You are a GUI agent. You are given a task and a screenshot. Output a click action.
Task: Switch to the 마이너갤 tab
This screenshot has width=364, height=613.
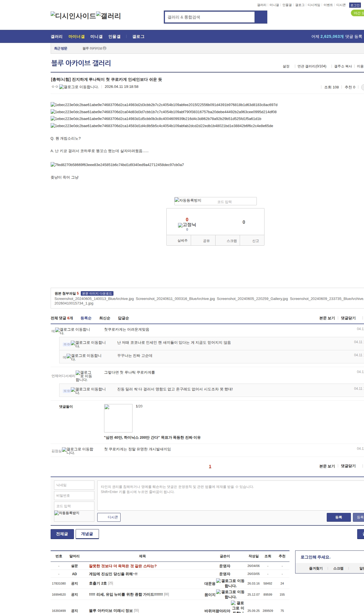[x=76, y=37]
